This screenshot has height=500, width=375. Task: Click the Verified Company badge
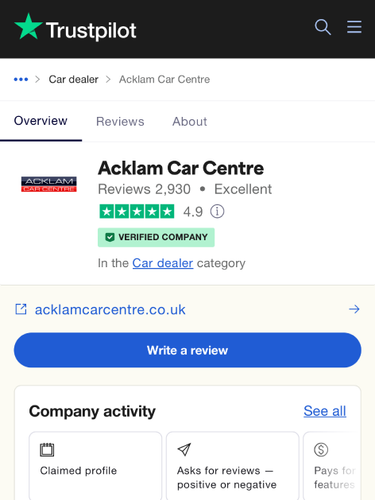tap(156, 237)
